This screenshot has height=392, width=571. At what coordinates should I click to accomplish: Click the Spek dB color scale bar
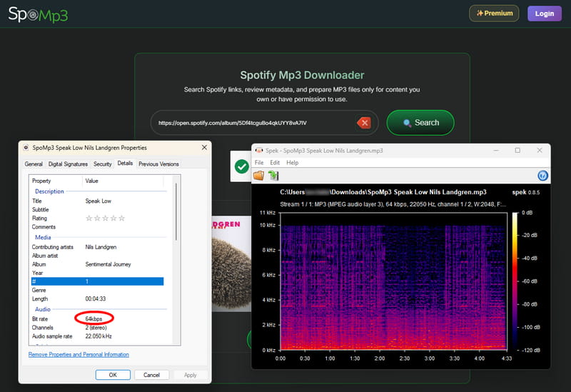pyautogui.click(x=515, y=281)
